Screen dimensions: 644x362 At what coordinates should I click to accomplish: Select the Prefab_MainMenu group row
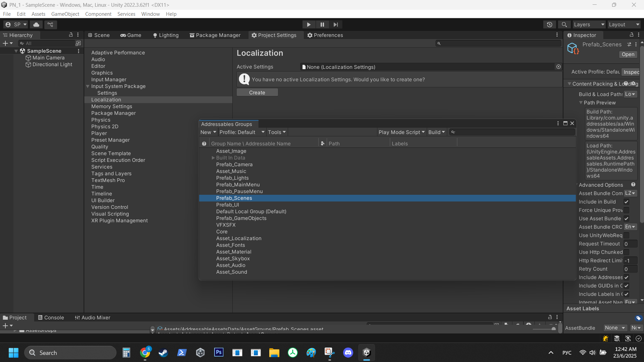coord(387,185)
